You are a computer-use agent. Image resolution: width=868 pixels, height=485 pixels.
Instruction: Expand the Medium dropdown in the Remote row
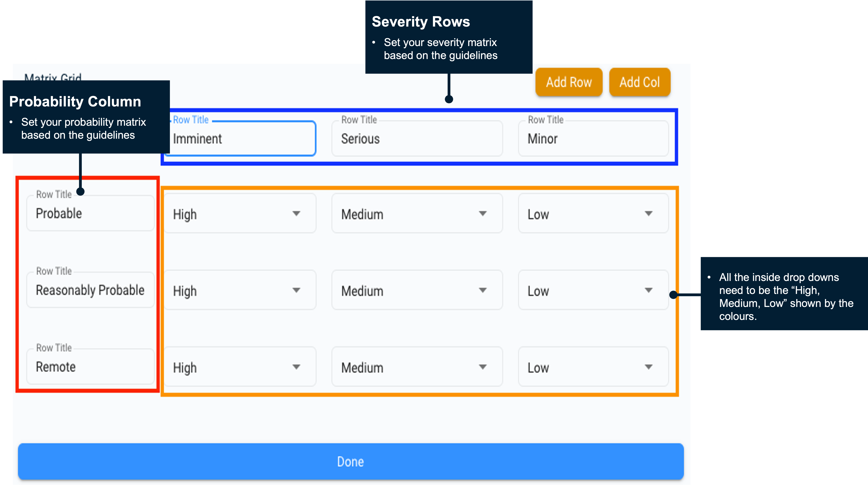(417, 367)
